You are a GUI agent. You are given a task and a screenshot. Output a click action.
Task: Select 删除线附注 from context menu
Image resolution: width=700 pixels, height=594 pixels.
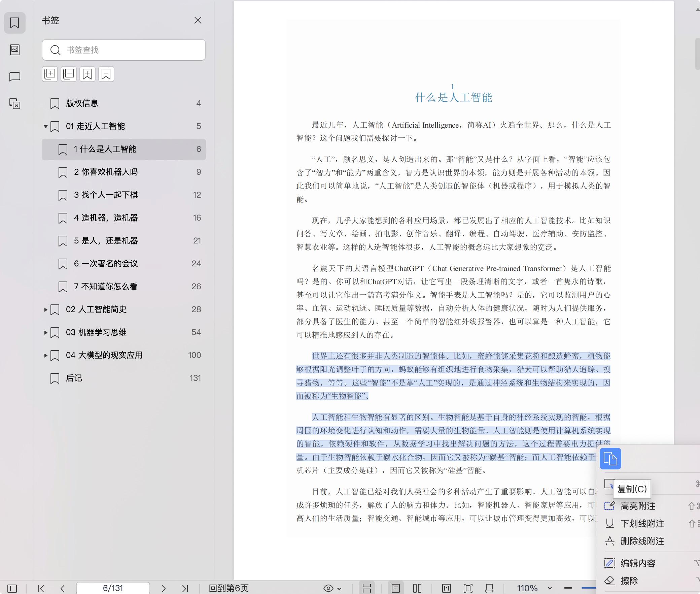[642, 541]
